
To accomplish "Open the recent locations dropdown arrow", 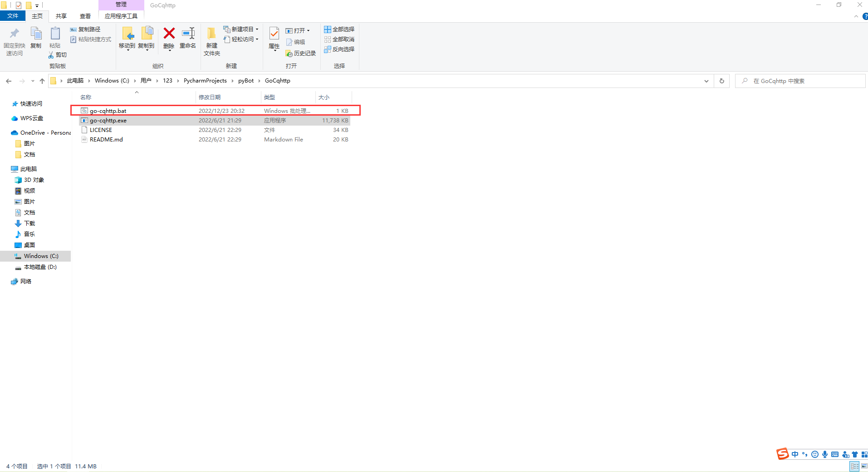I will point(33,81).
